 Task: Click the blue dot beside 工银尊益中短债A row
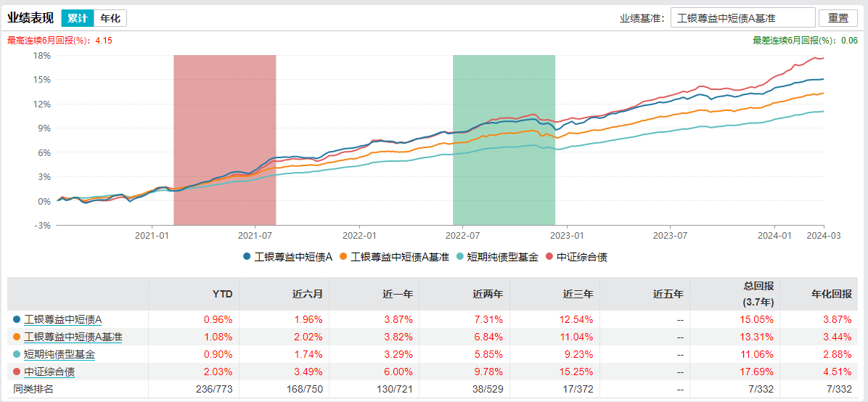17,319
